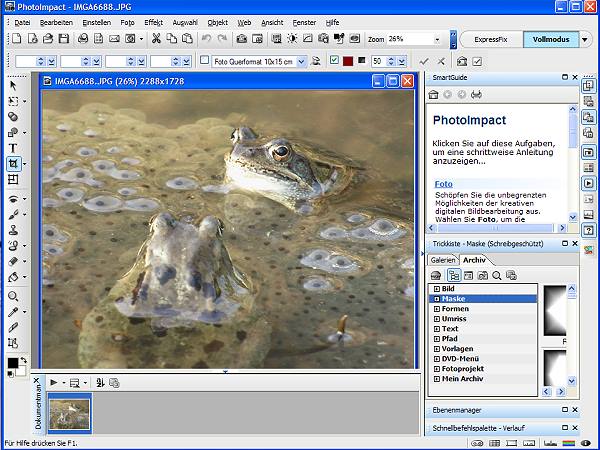Toggle the checked box beside the red swatch
The image size is (600, 450).
334,61
